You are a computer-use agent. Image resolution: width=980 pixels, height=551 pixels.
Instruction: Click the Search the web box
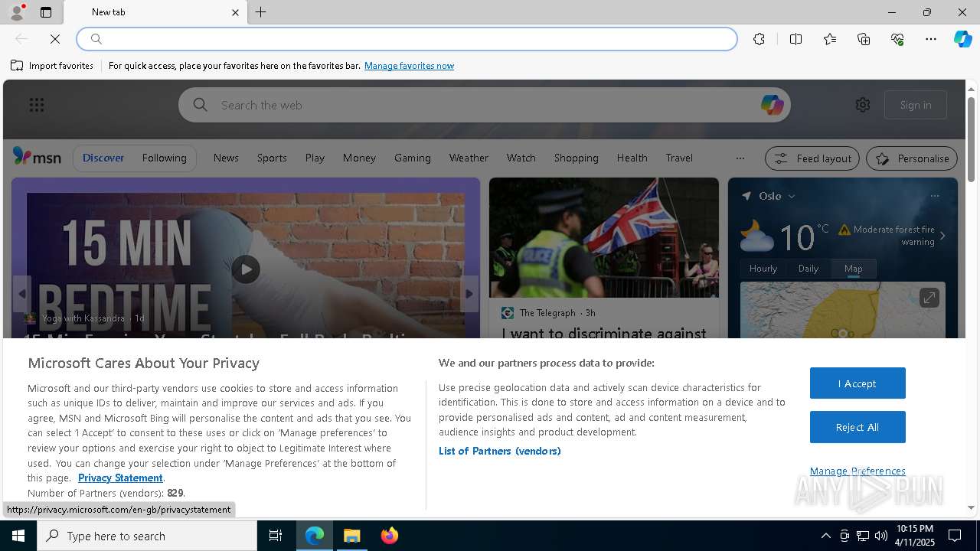click(485, 105)
